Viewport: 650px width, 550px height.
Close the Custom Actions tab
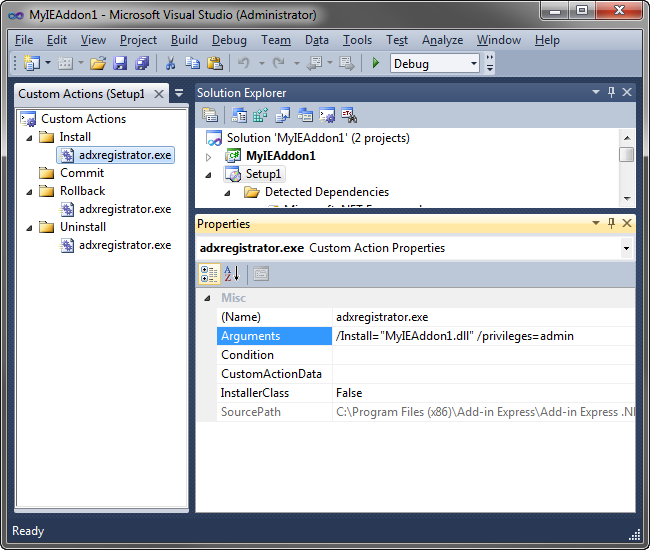pyautogui.click(x=159, y=94)
